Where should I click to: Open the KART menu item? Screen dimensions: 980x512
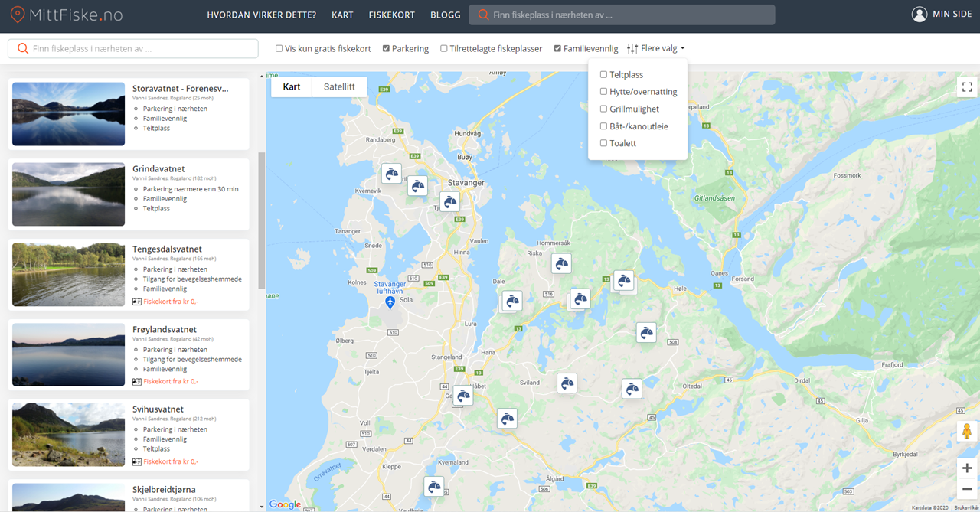[342, 15]
